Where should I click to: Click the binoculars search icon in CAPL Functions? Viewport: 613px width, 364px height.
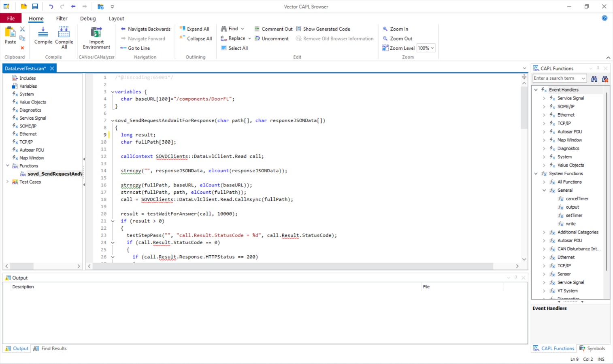[594, 78]
